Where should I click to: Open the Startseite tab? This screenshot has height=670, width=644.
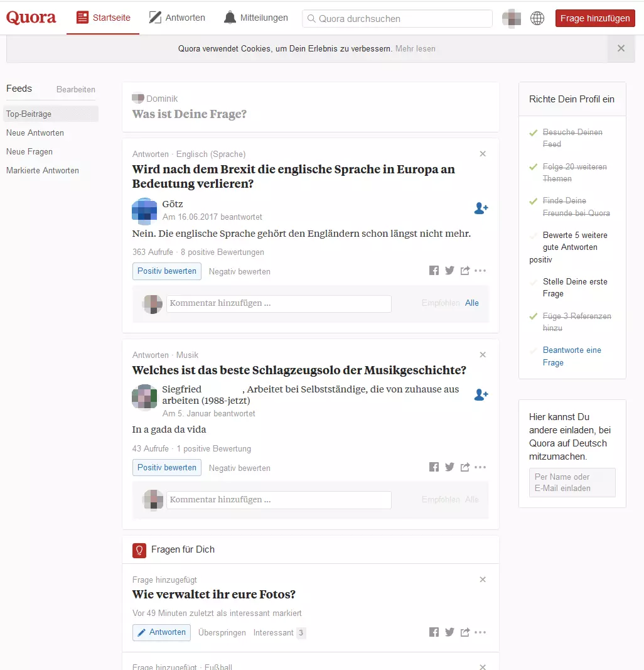pyautogui.click(x=103, y=18)
